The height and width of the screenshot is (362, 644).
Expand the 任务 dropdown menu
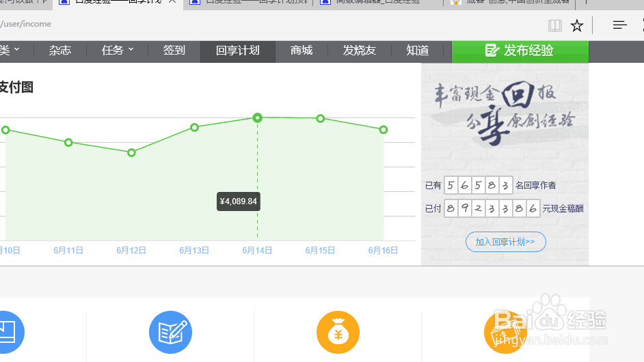(118, 51)
